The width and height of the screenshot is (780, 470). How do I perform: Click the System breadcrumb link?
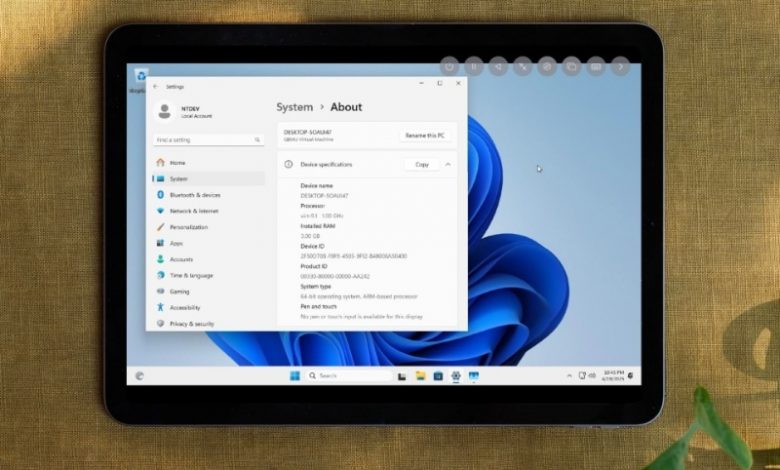[294, 107]
